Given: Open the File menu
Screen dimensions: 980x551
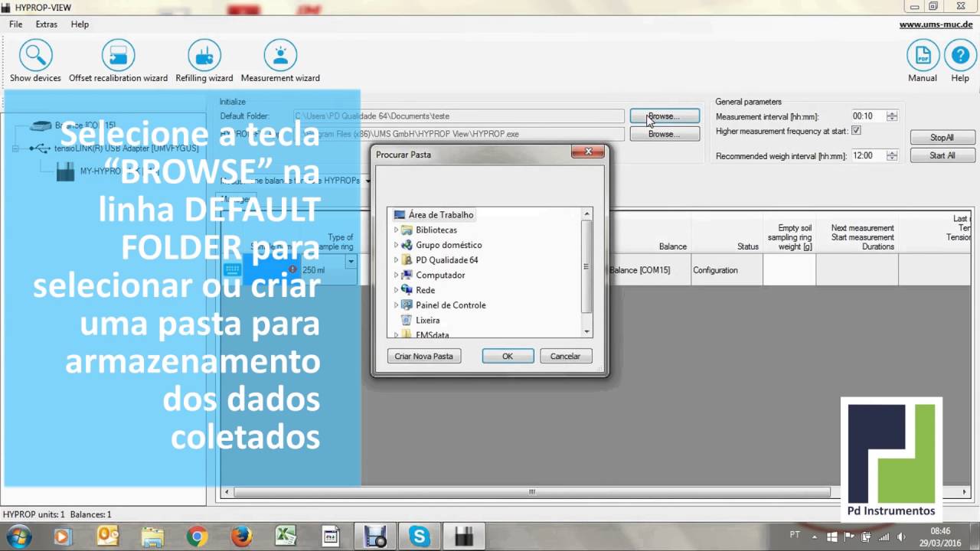Looking at the screenshot, I should tap(16, 24).
